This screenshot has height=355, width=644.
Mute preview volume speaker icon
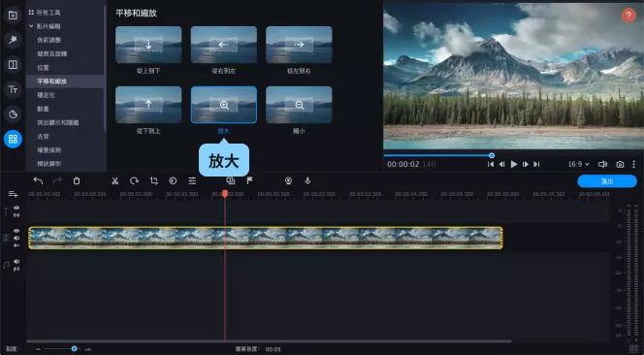tap(602, 164)
